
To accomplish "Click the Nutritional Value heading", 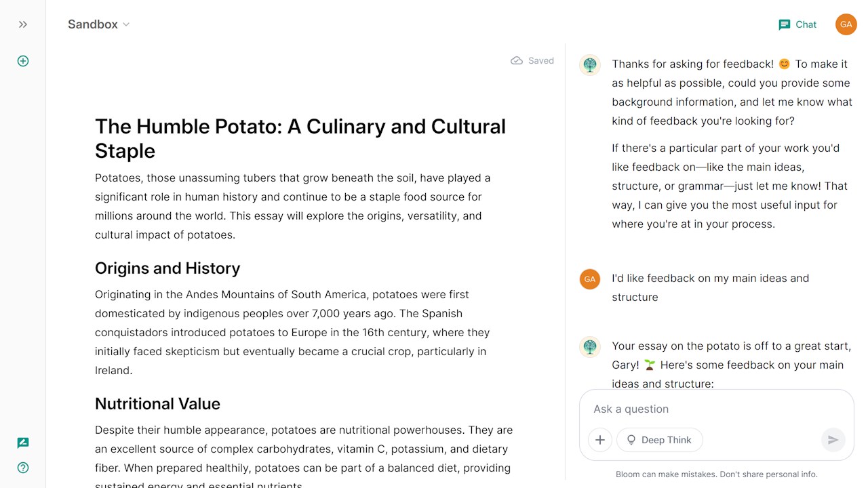I will 157,403.
